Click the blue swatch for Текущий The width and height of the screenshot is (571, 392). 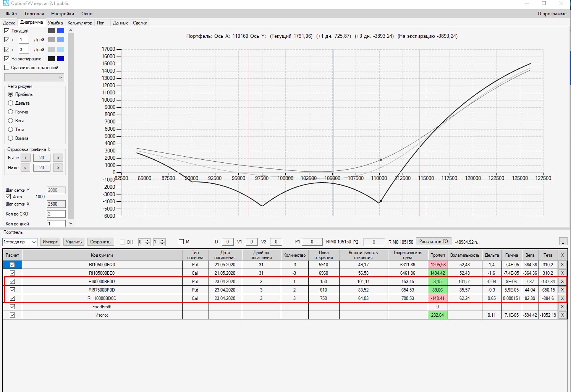point(61,31)
